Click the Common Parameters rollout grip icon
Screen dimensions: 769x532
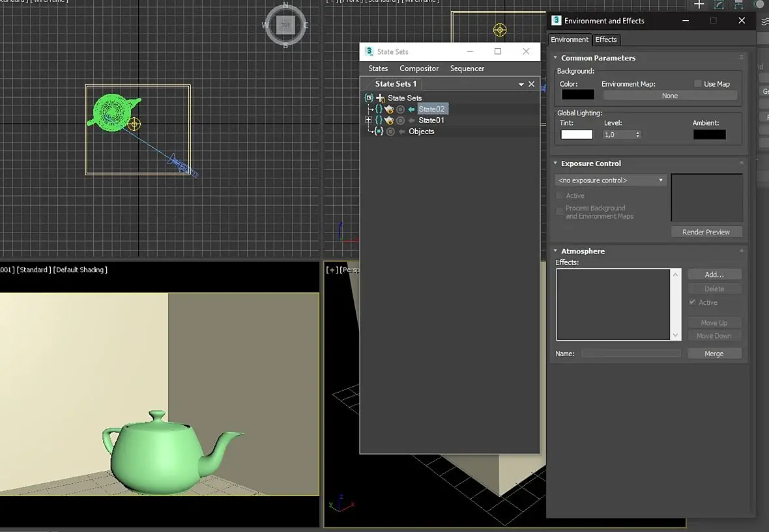point(741,57)
